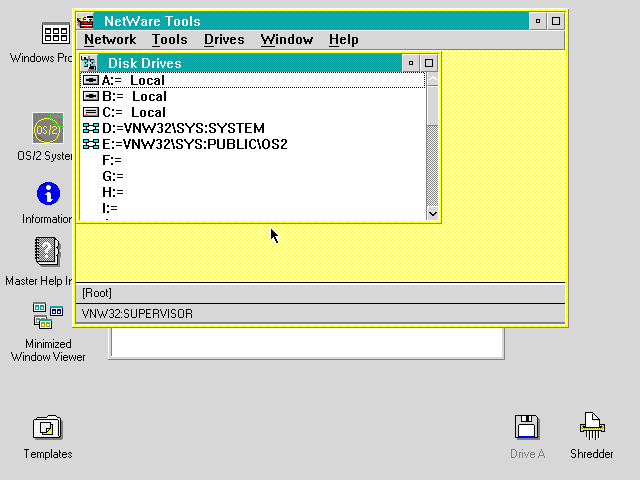Screen dimensions: 640x480
Task: Click scroll up arrow in Disk Drives list
Action: 433,79
